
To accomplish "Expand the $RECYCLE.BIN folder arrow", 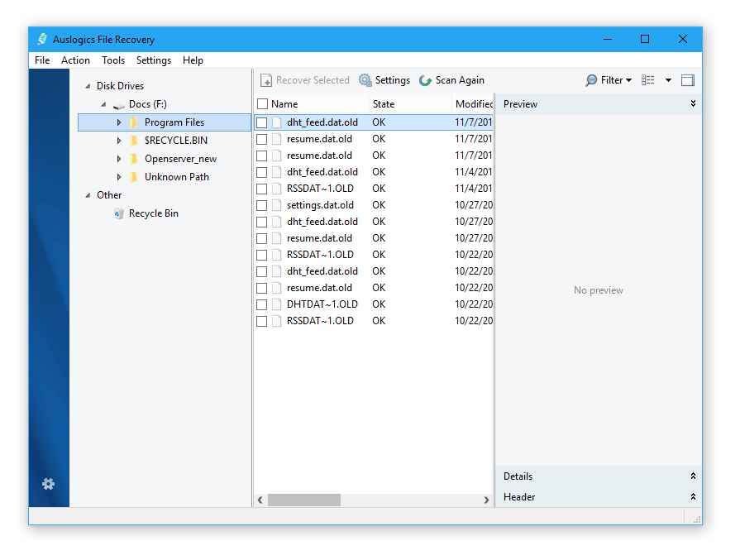I will (x=119, y=141).
